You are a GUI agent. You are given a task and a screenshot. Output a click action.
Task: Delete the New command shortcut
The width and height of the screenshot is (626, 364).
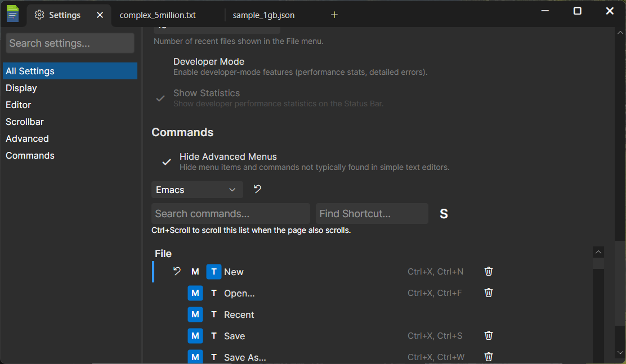pyautogui.click(x=489, y=271)
